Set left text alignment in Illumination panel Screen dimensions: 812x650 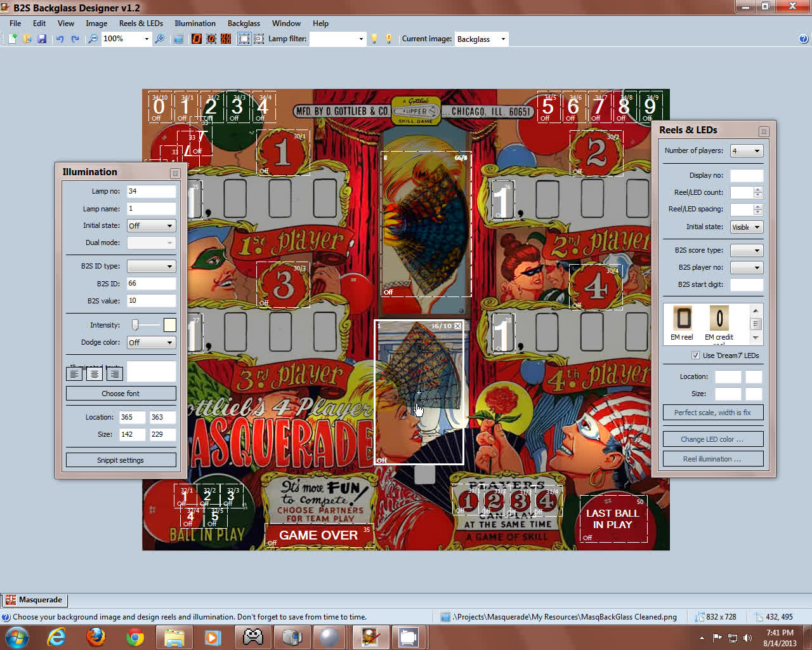click(x=74, y=373)
